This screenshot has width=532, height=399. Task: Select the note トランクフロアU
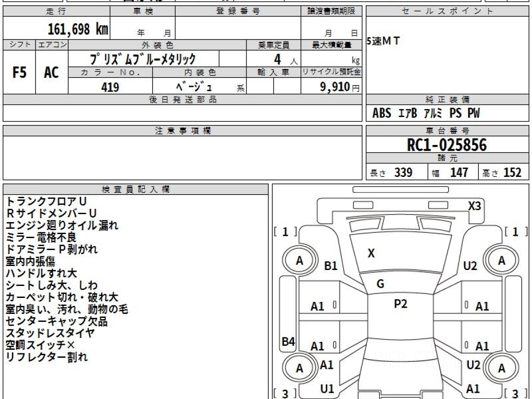pos(46,202)
